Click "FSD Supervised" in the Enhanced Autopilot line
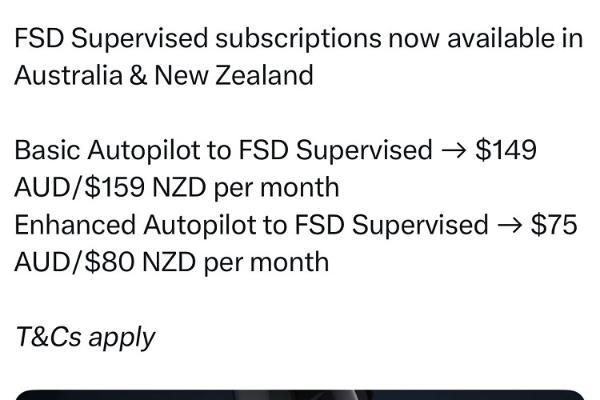Screen dimensions: 600x400 tap(391, 225)
